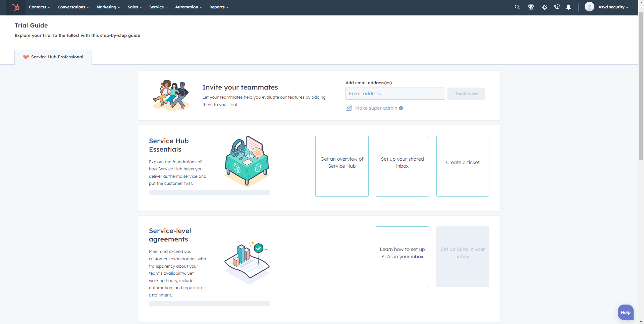Click the super admin info icon
The image size is (644, 324).
(401, 108)
